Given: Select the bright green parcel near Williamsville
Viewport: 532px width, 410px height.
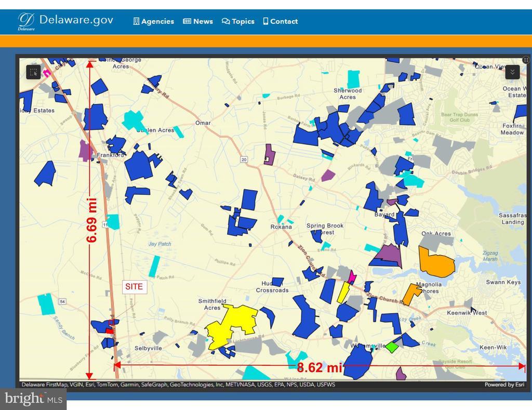Looking at the screenshot, I should coord(392,347).
